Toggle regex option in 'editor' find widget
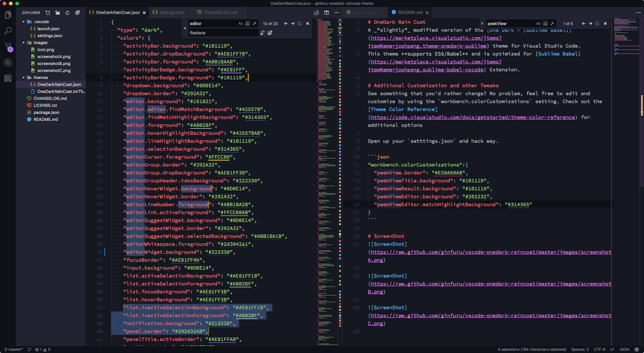Image resolution: width=644 pixels, height=353 pixels. pos(255,24)
